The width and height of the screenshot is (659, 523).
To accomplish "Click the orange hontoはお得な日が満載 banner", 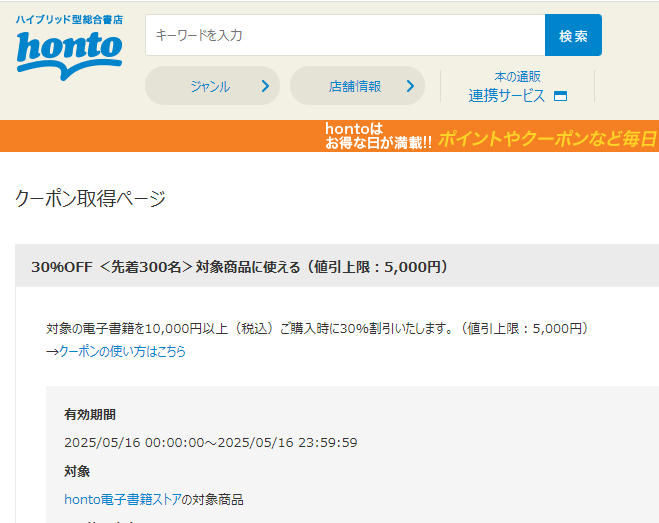I will [330, 136].
